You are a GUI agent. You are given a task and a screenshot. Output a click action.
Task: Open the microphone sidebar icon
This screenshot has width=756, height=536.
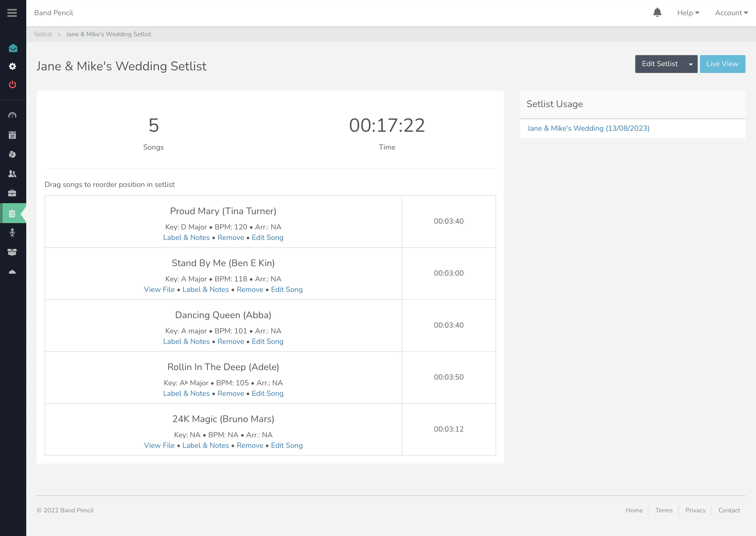click(x=12, y=232)
